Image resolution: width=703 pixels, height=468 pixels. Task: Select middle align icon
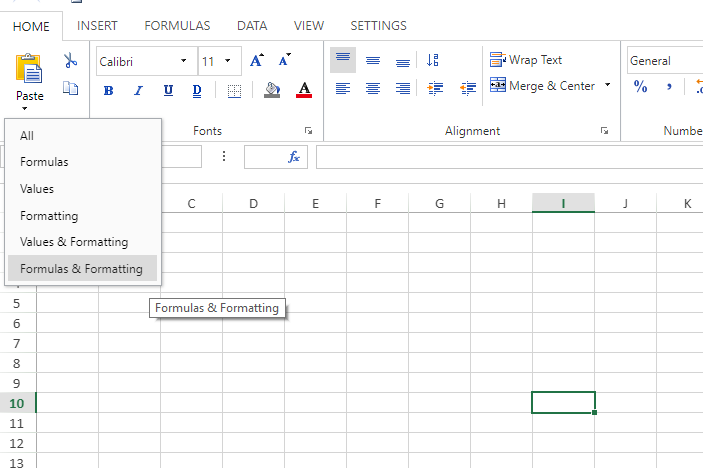[x=373, y=60]
